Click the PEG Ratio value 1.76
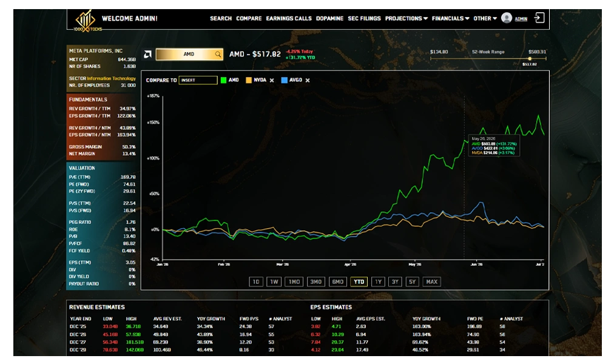Image resolution: width=614 pixels, height=364 pixels. (131, 222)
